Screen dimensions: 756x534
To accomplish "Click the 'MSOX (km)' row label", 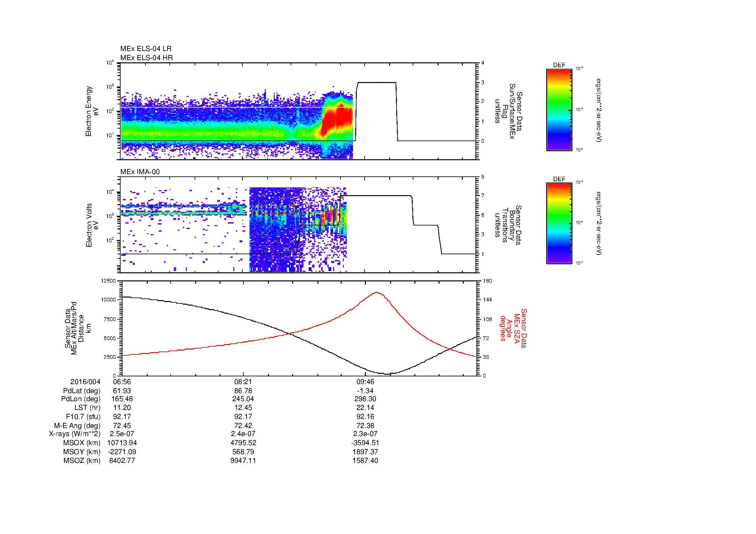I will 82,443.
